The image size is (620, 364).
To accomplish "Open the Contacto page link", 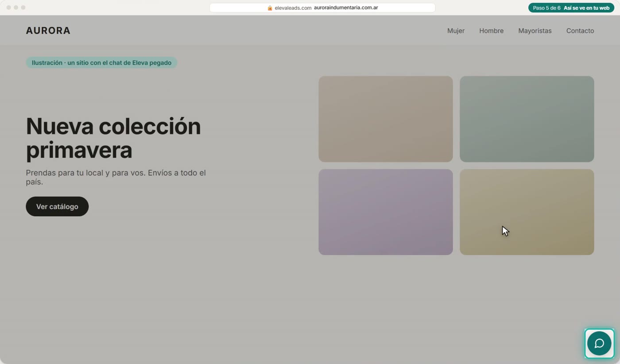I will coord(580,31).
